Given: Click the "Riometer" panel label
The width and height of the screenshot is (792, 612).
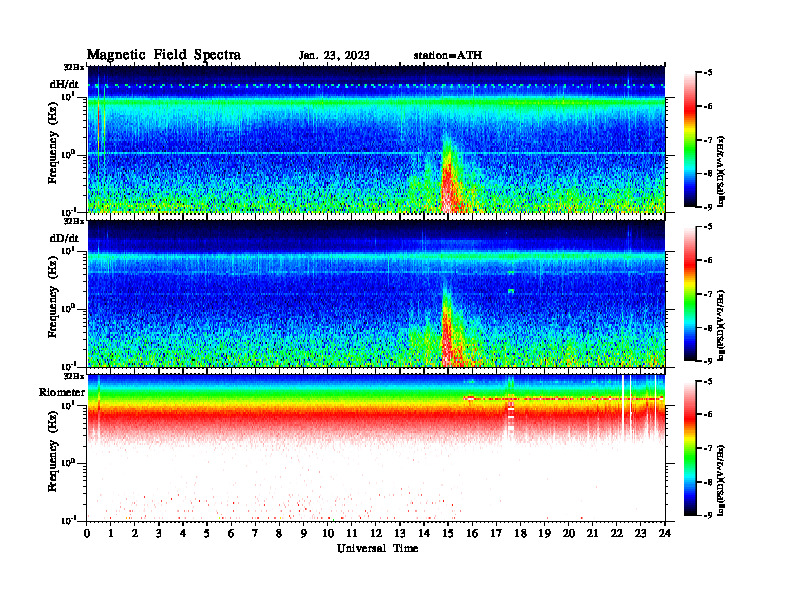Looking at the screenshot, I should pyautogui.click(x=62, y=392).
